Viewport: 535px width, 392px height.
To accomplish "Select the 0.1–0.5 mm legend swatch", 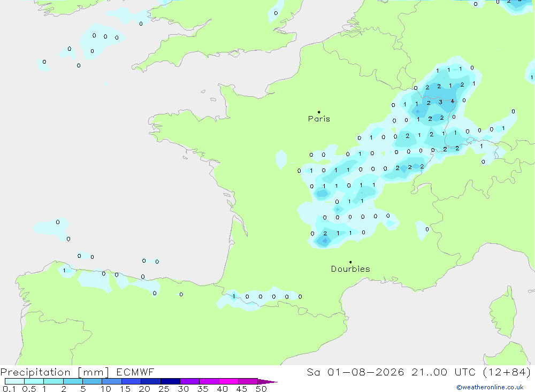I will [x=14, y=381].
